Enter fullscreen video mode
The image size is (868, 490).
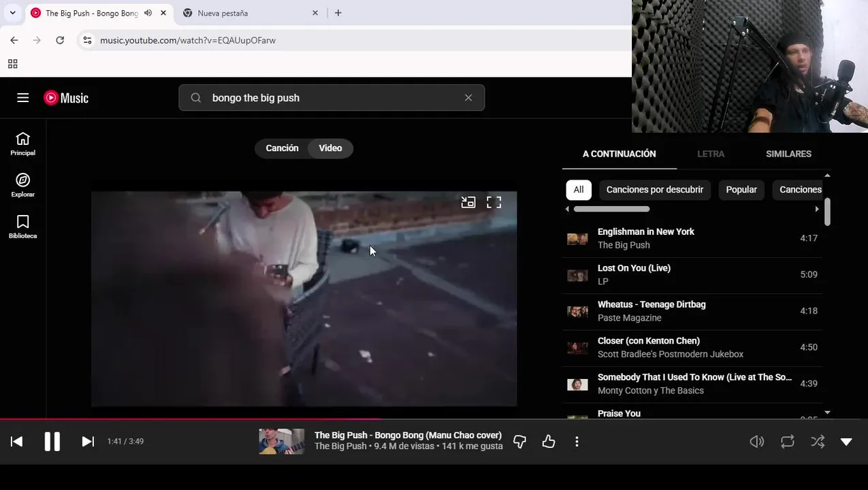point(494,202)
